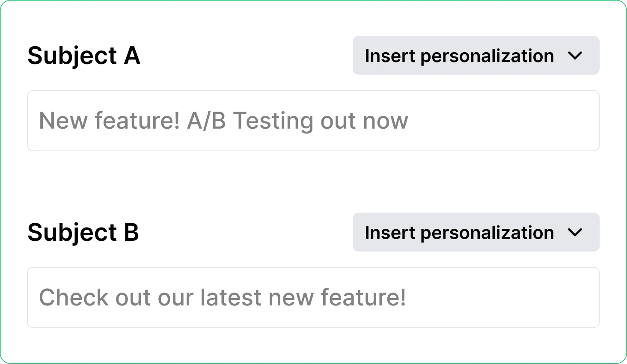627x364 pixels.
Task: Click 'Insert personalization' text label for Subject A
Action: click(x=459, y=56)
